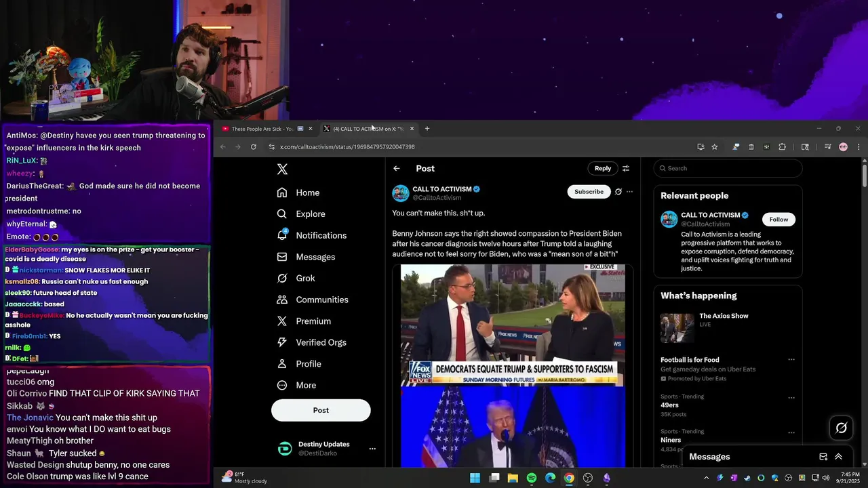Compose new message in Messages drawer
This screenshot has width=868, height=488.
pos(823,457)
